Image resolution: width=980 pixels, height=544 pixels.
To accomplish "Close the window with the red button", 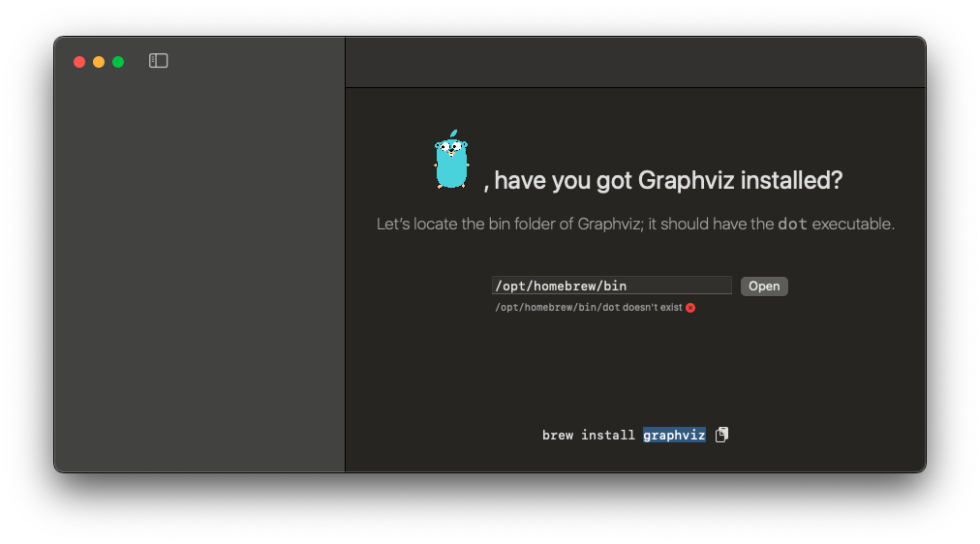I will 79,62.
